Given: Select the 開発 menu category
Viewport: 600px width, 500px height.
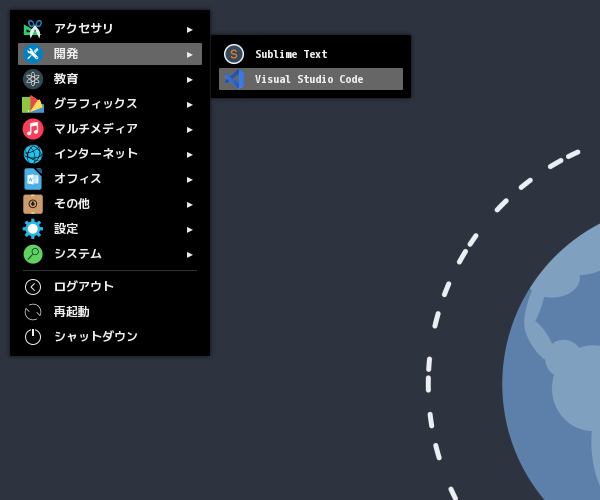Looking at the screenshot, I should pos(110,54).
